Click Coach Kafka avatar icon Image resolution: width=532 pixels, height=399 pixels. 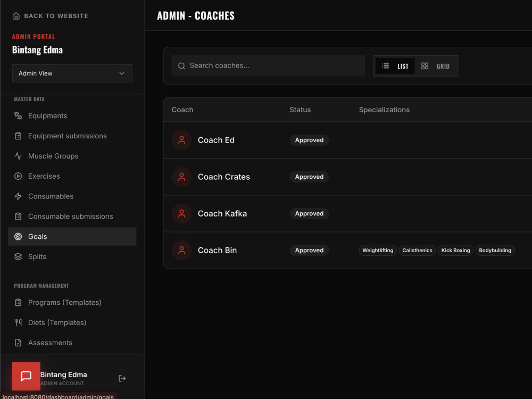[181, 213]
